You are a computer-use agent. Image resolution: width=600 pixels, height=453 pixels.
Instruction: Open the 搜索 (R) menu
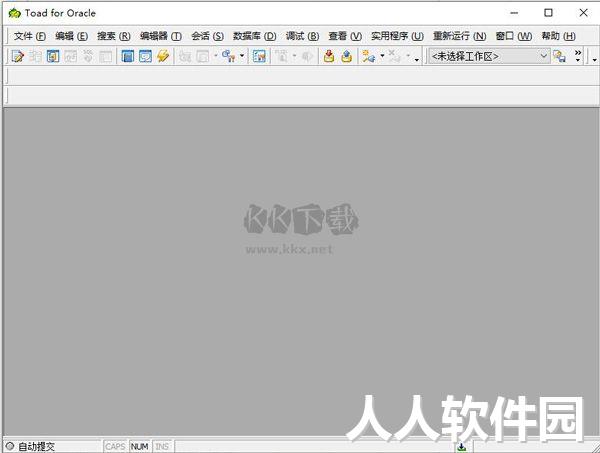pyautogui.click(x=114, y=36)
